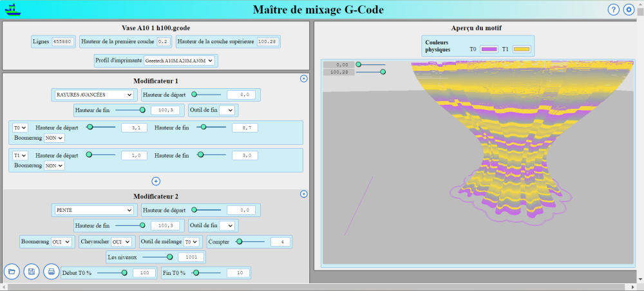This screenshot has height=291, width=644.
Task: Click the Lignes field showing 455880
Action: 63,41
